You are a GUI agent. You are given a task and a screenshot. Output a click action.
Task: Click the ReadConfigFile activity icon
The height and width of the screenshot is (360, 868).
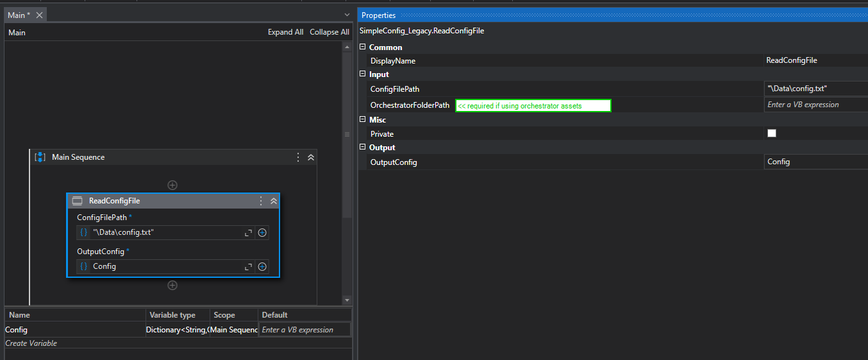point(77,201)
